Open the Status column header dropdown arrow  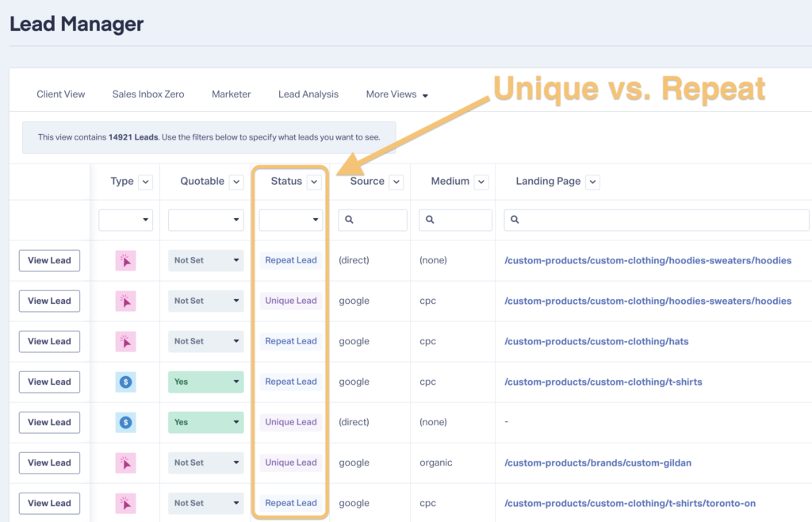(314, 182)
